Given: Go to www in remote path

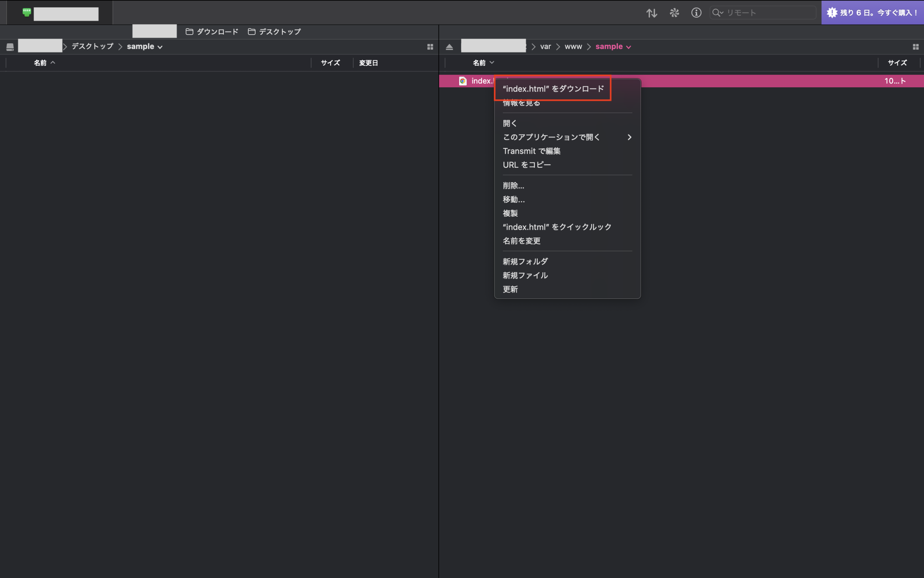Looking at the screenshot, I should tap(573, 47).
